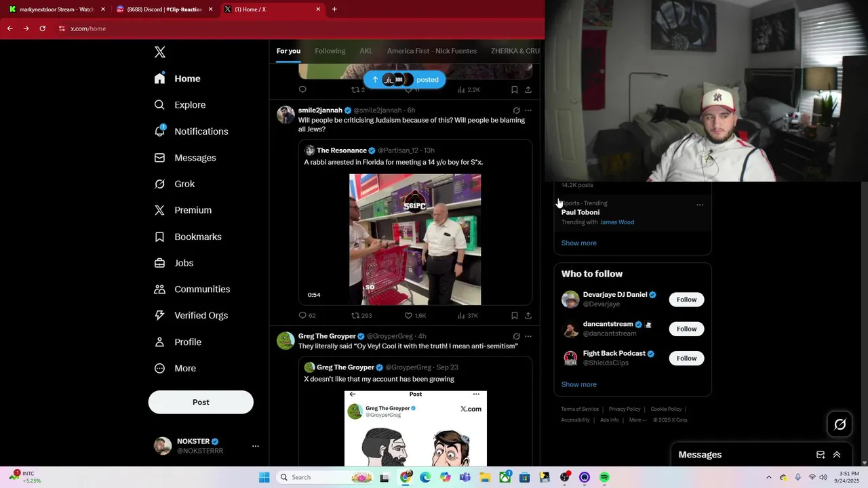
Task: Open NOKSTER account switcher menu
Action: click(256, 446)
